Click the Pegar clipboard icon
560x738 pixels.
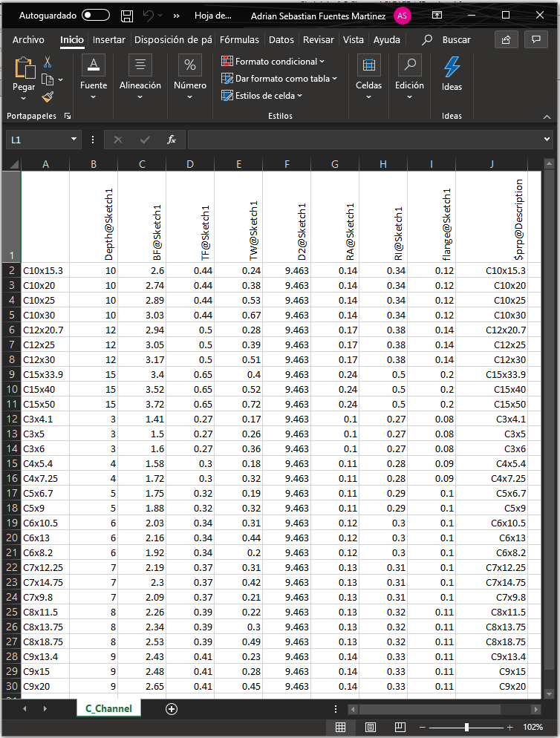pos(24,68)
